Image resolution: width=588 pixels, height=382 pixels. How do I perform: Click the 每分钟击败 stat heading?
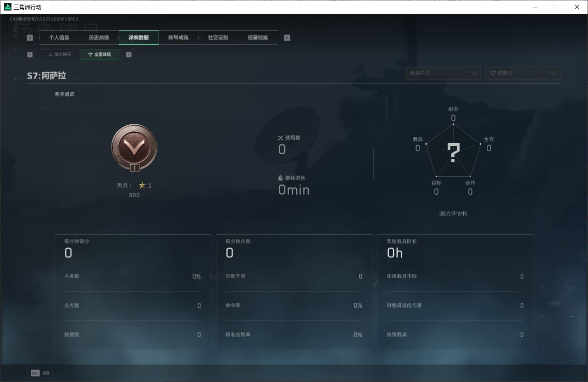point(238,242)
